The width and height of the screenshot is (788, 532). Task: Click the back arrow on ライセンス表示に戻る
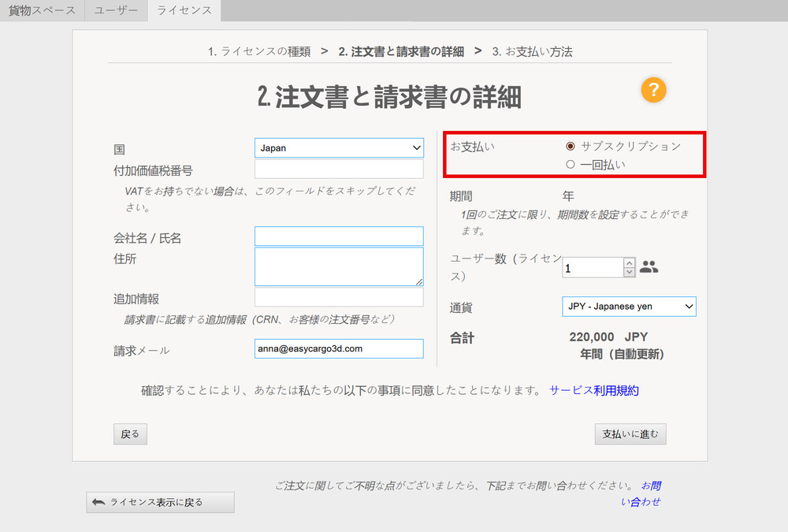click(98, 502)
